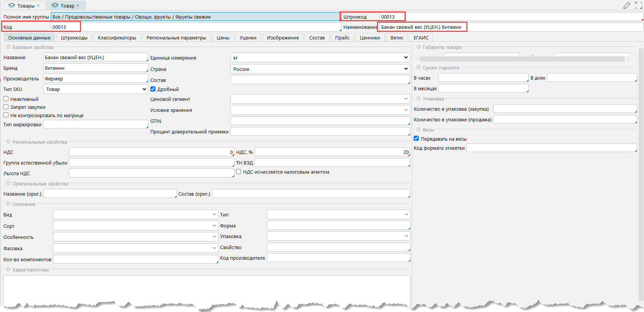Close the Товары tab
This screenshot has height=312, width=644.
tap(38, 6)
